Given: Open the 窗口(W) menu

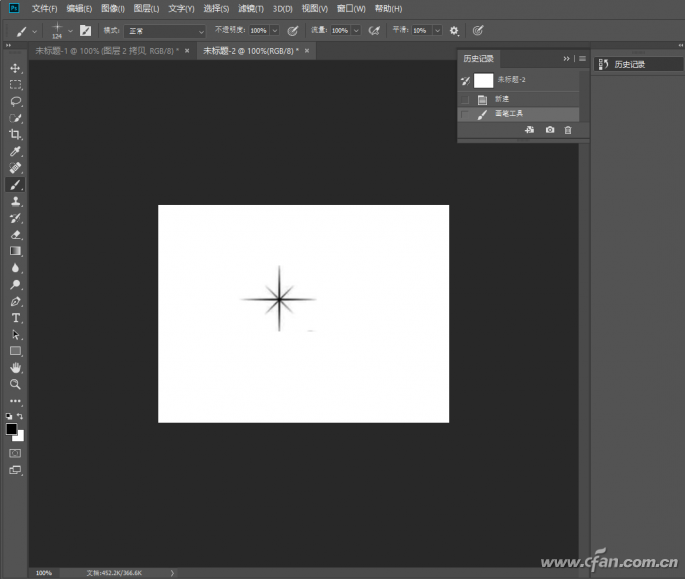Looking at the screenshot, I should 351,9.
